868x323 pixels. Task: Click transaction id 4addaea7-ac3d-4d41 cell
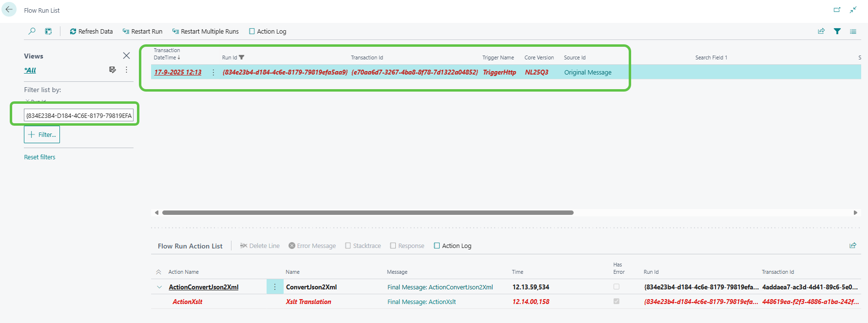point(810,287)
